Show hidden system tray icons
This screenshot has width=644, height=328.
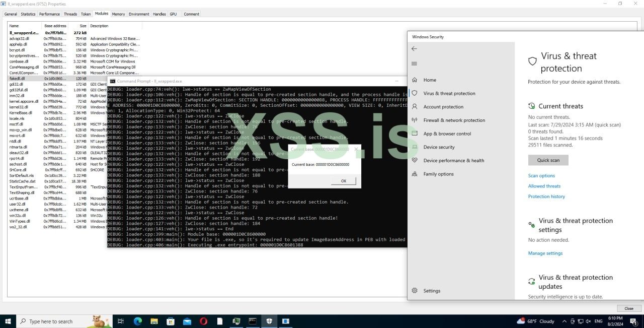[x=563, y=321]
